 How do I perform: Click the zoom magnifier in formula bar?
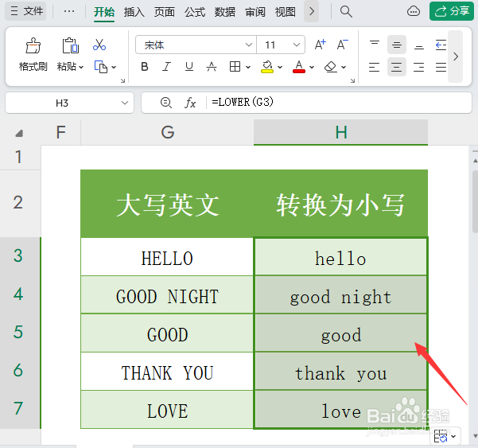click(166, 103)
